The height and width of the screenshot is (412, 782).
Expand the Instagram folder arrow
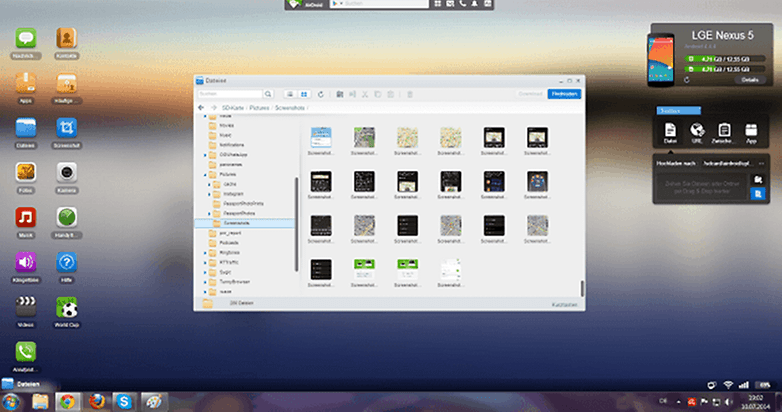pyautogui.click(x=209, y=194)
